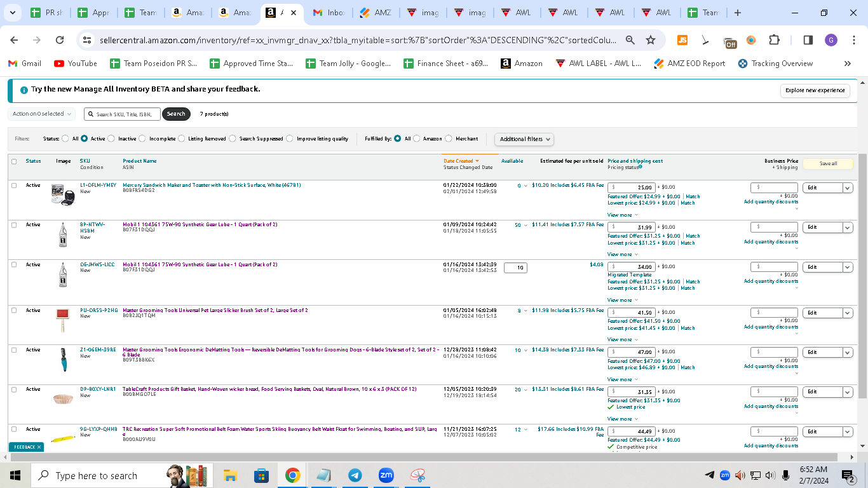Bookmark this page with the star icon
Screen dimensions: 868x488
coord(651,40)
